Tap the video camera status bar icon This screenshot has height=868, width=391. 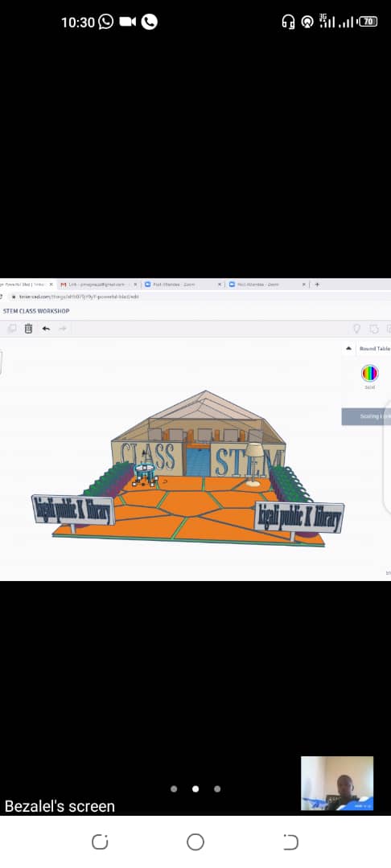coord(127,22)
